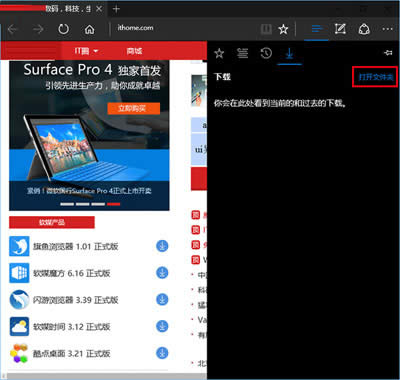Open the reading view book icon
Image resolution: width=400 pixels, height=380 pixels.
click(266, 29)
